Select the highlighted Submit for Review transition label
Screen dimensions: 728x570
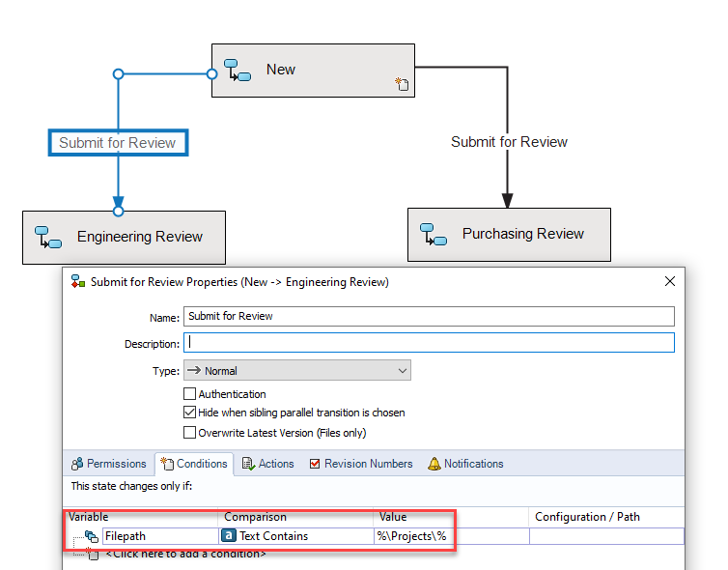[118, 143]
